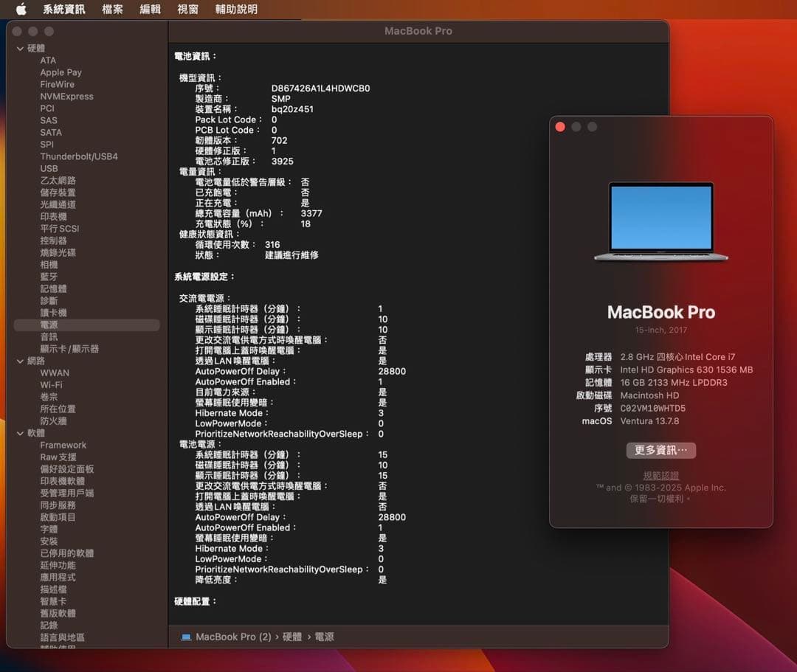Select 記憶體 in the sidebar

pyautogui.click(x=53, y=288)
